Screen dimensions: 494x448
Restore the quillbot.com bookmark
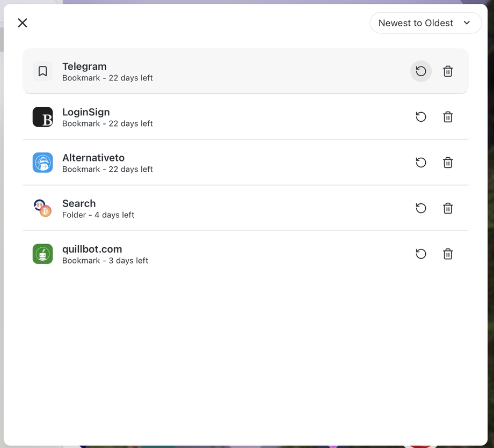[420, 254]
